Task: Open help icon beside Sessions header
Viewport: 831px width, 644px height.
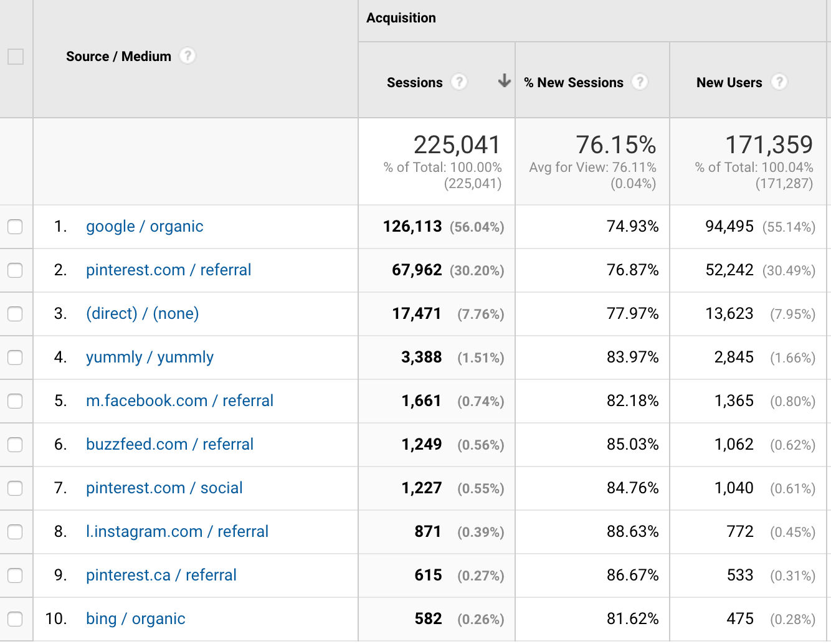Action: tap(459, 82)
